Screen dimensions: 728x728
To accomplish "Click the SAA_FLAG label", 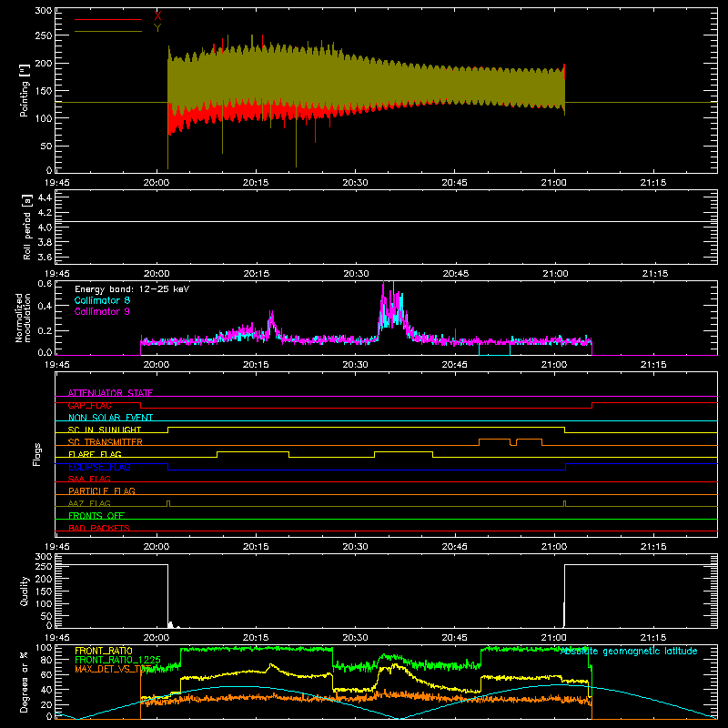I will coord(89,479).
